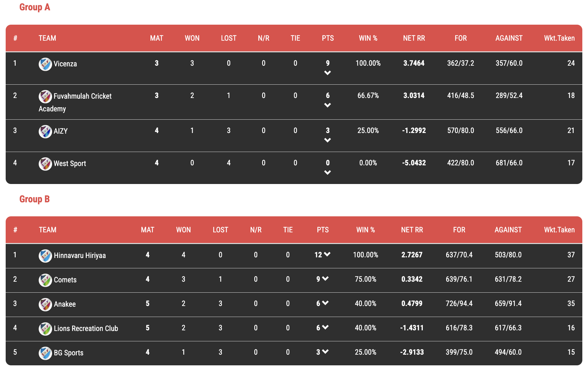Click the Anakee team logo
Viewport: 588px width, 372px height.
click(45, 304)
